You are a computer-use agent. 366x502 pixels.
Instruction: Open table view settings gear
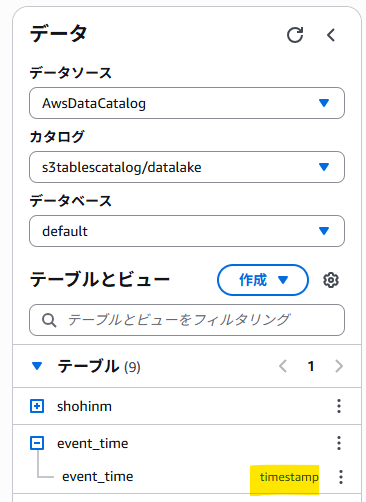331,280
